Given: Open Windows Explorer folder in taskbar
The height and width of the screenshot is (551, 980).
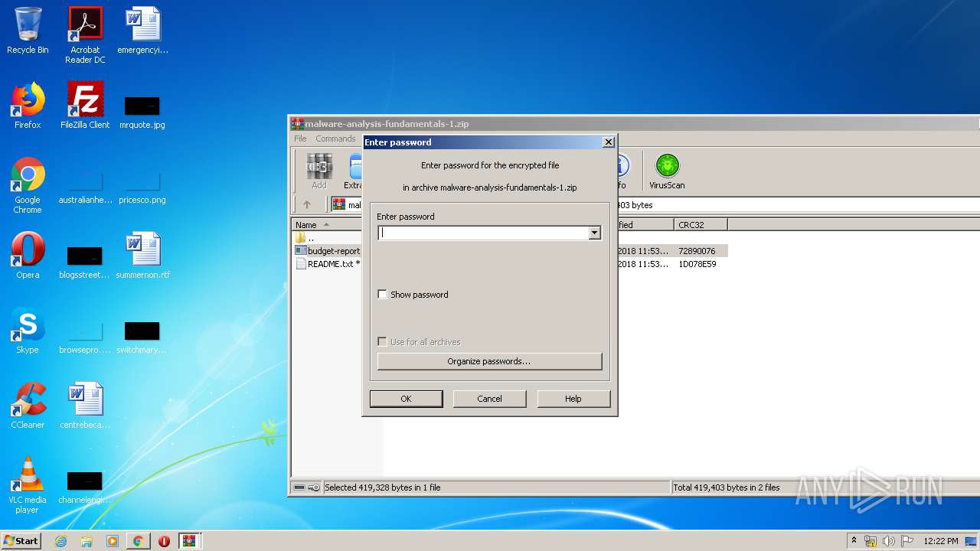Looking at the screenshot, I should pos(87,541).
